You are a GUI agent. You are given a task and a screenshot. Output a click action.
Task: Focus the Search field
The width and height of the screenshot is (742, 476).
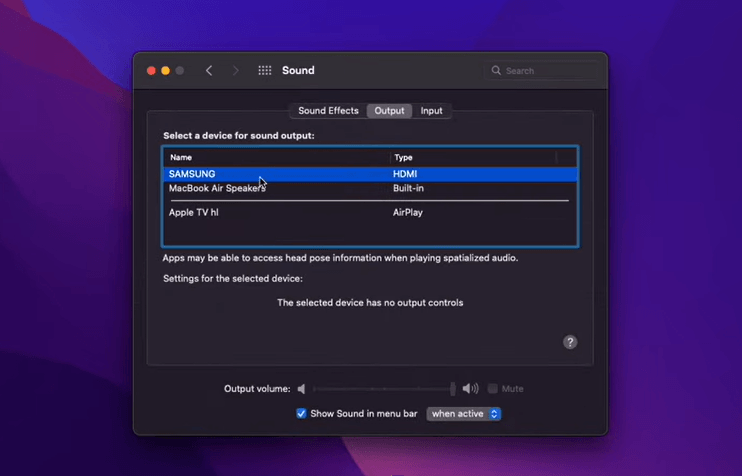542,71
